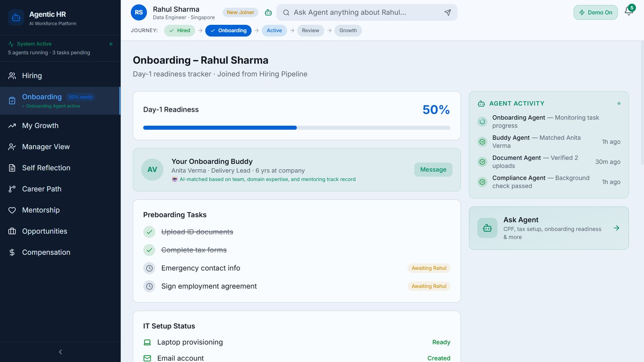Open Compensation page

click(x=60, y=253)
